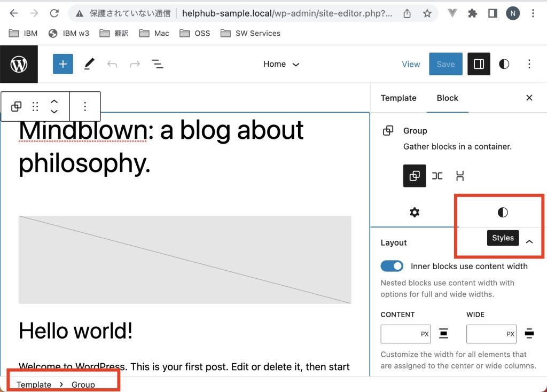Click the View link
This screenshot has width=547, height=392.
(x=411, y=64)
